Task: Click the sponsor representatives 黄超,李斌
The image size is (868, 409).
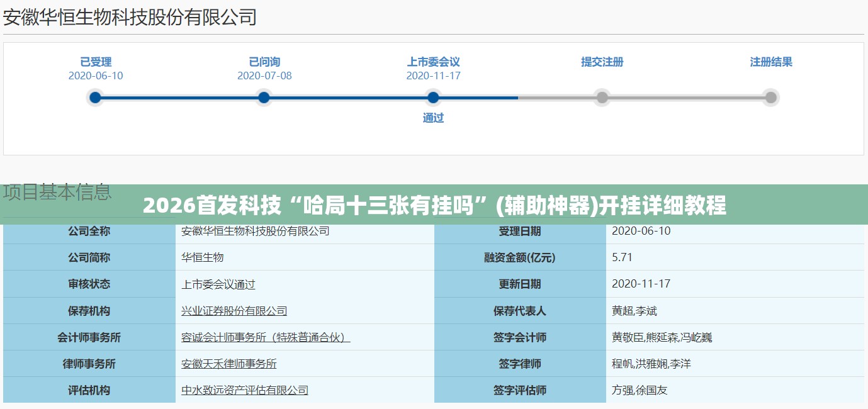Action: [634, 311]
